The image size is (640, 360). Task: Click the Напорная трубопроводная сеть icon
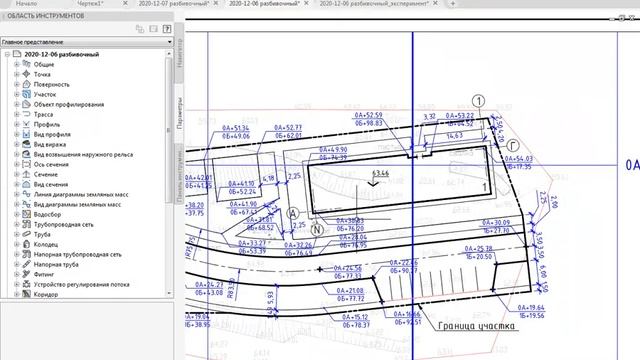pos(27,254)
